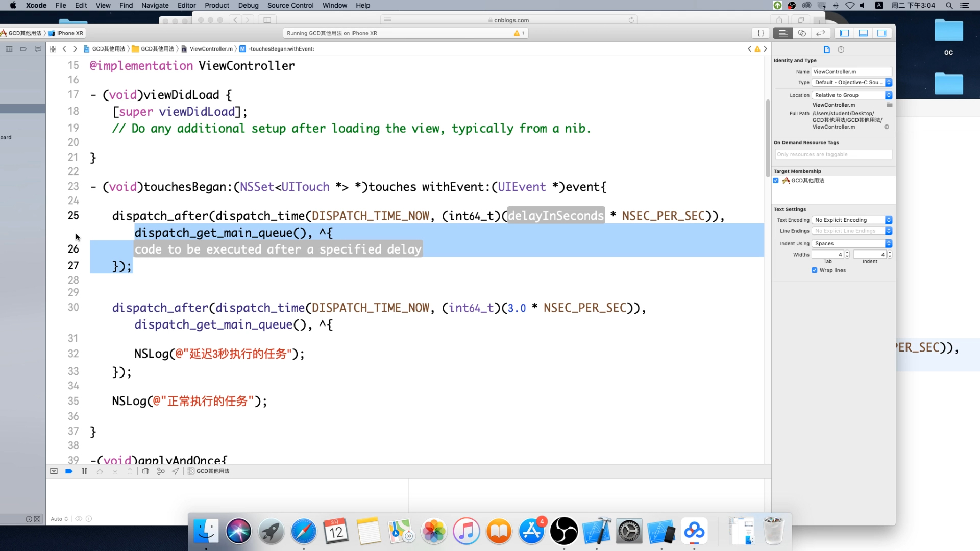
Task: Click the warning icon in the activity status bar
Action: pyautogui.click(x=517, y=33)
